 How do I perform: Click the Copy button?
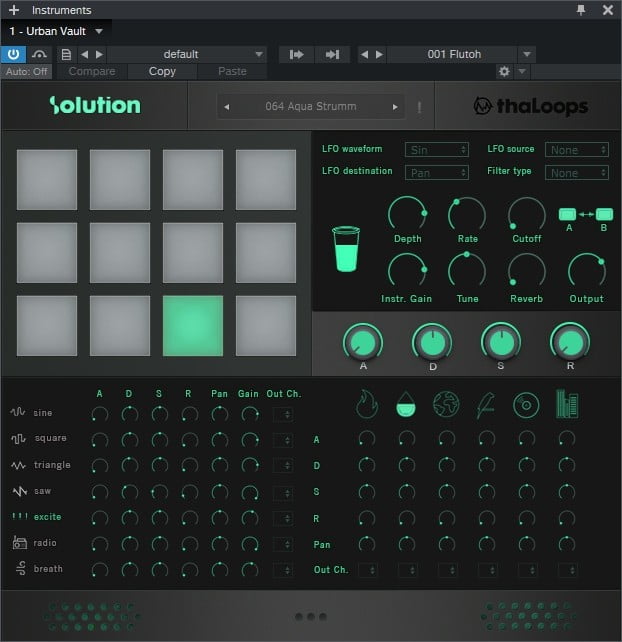pyautogui.click(x=162, y=72)
